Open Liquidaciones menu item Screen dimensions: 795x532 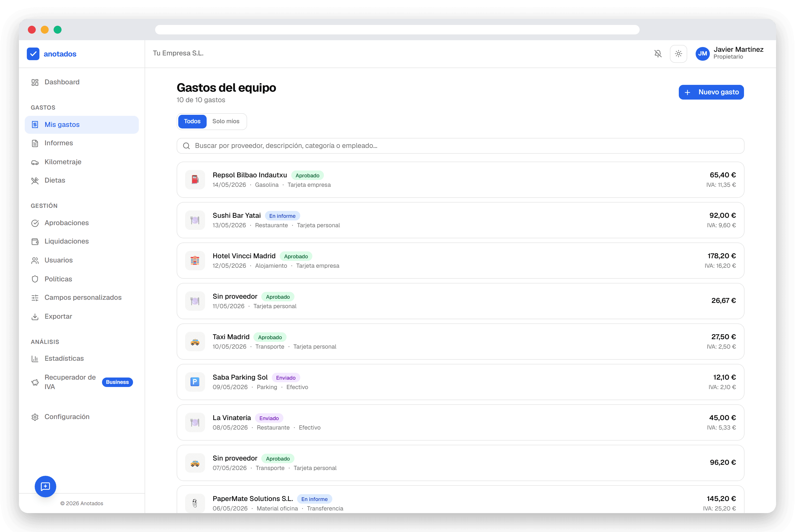tap(82, 241)
